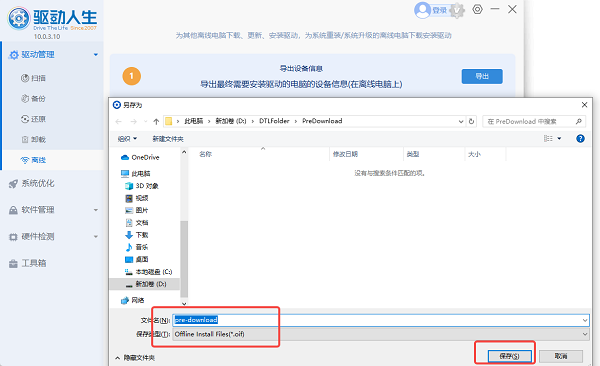Click the file name input field

pyautogui.click(x=381, y=320)
